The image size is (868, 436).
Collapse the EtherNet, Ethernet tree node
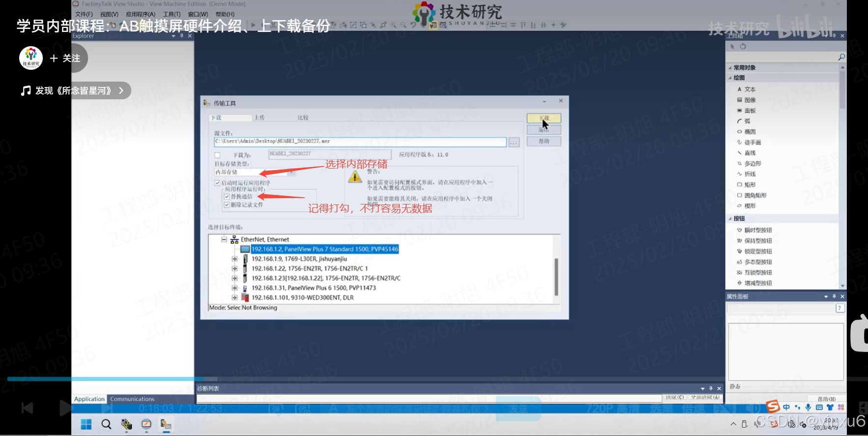tap(224, 240)
